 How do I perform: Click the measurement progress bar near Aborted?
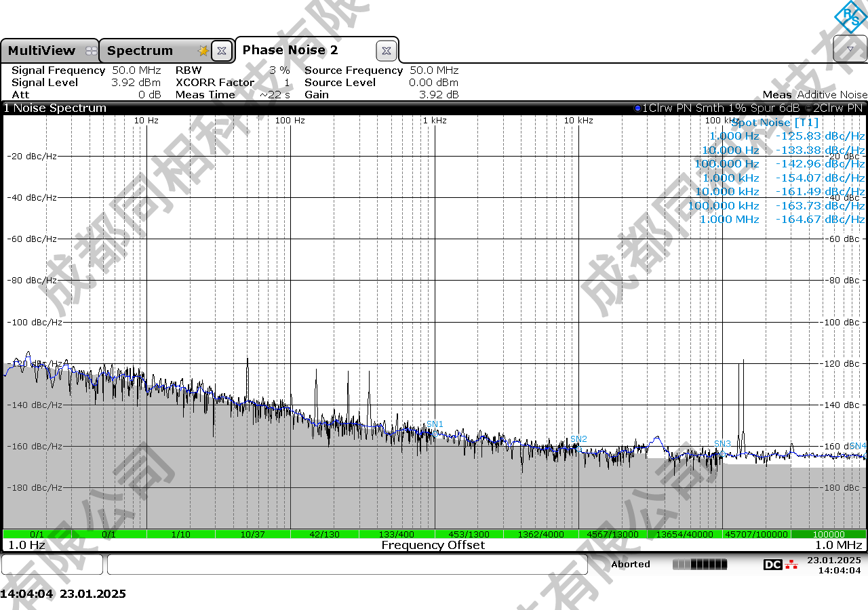699,565
